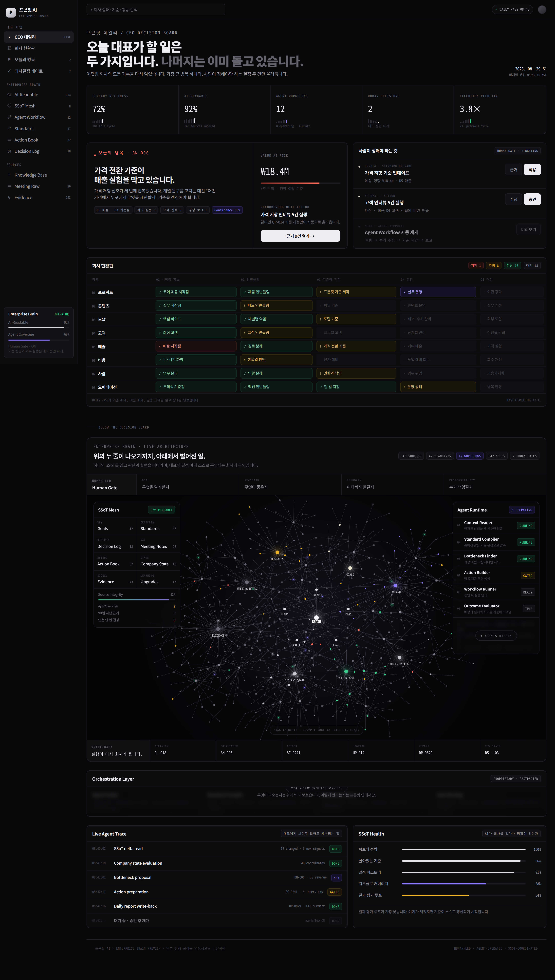This screenshot has width=555, height=980.
Task: Click the Daily report write-back trace row
Action: pos(217,906)
